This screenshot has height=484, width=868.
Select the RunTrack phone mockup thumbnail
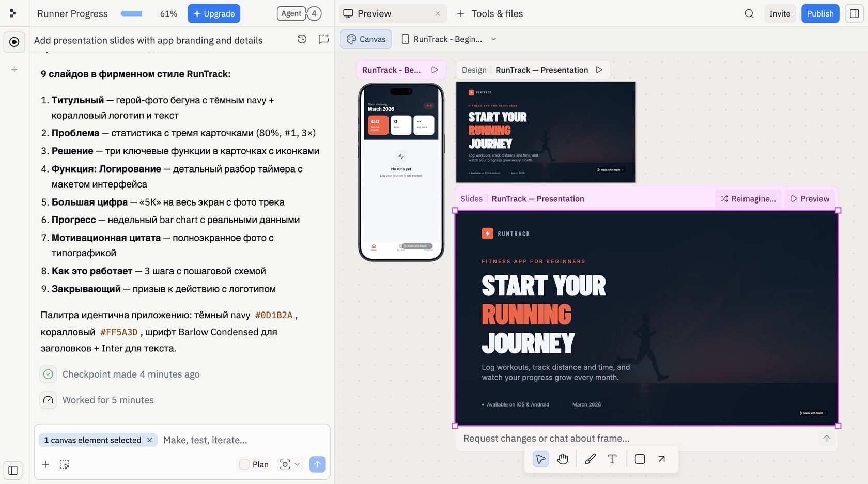pos(401,172)
